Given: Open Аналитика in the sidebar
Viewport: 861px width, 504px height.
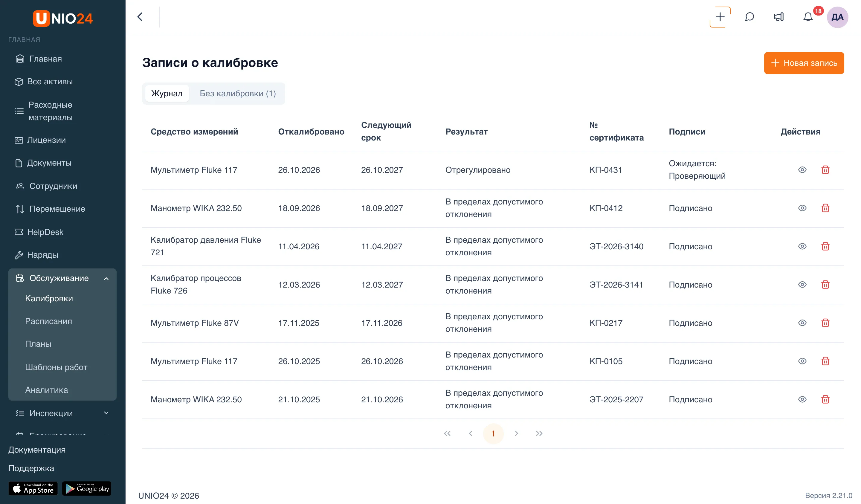Looking at the screenshot, I should pos(46,390).
